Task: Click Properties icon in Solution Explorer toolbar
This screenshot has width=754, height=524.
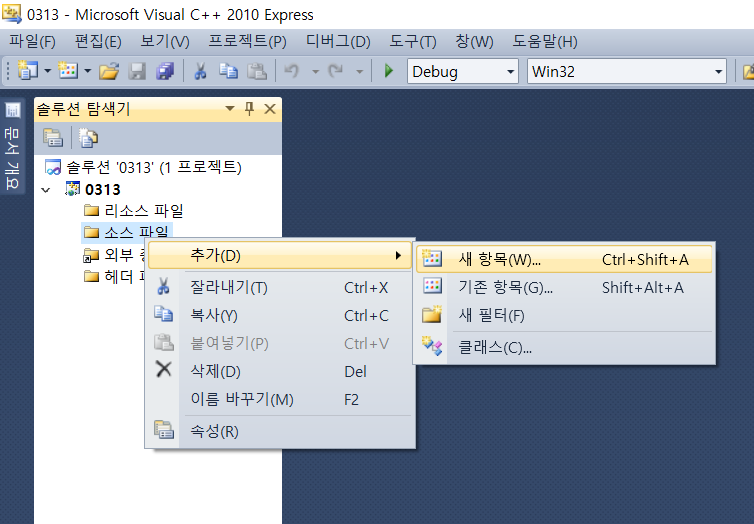Action: [x=53, y=138]
